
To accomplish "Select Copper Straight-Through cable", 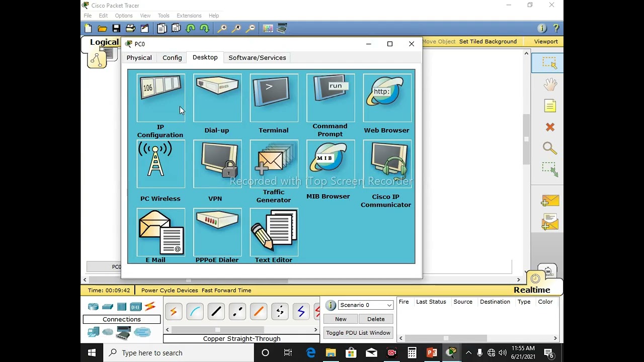I will tap(216, 312).
